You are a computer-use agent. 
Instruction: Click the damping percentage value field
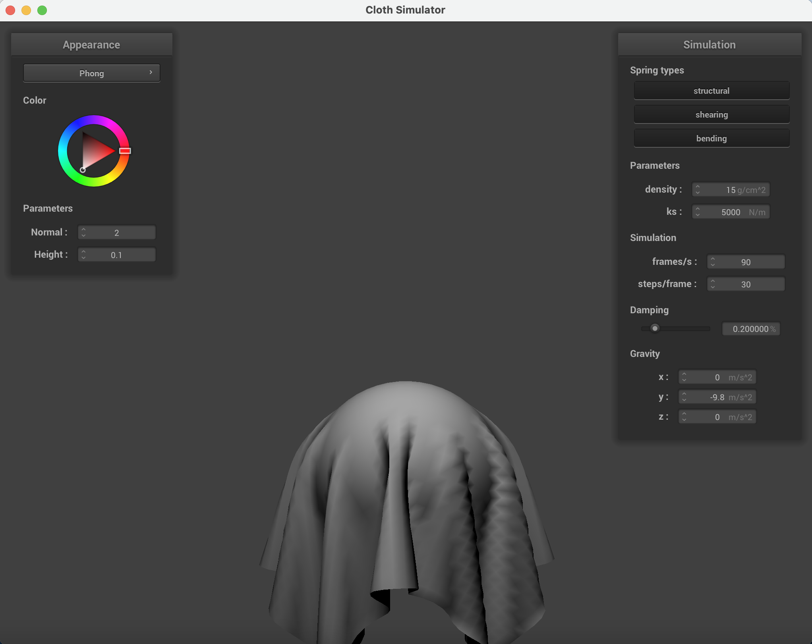tap(751, 329)
